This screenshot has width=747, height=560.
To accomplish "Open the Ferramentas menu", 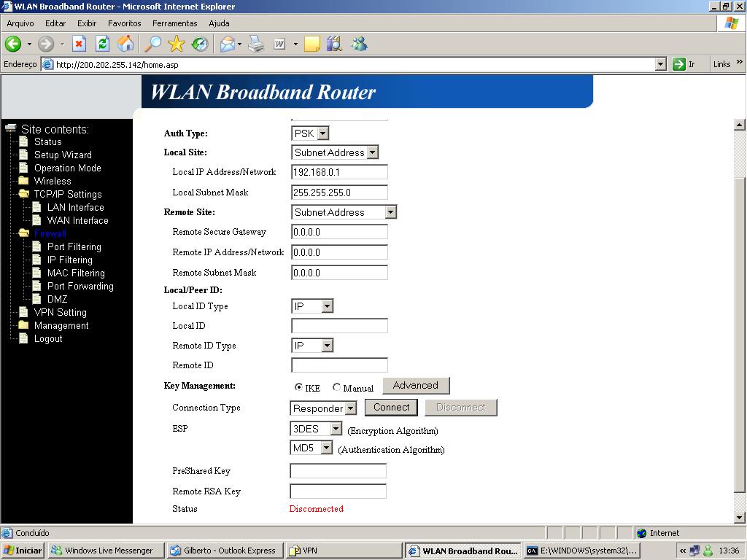I will 175,23.
